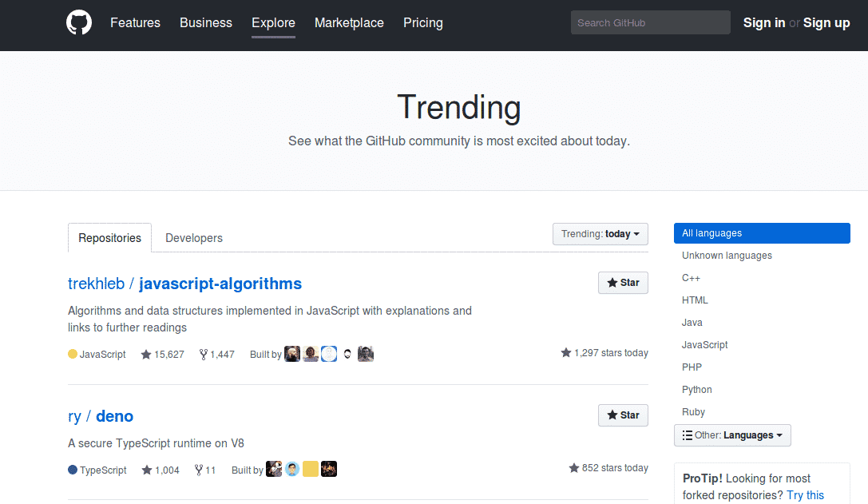Open fourth contributor avatar of deno
Viewport: 868px width, 504px height.
(x=329, y=469)
